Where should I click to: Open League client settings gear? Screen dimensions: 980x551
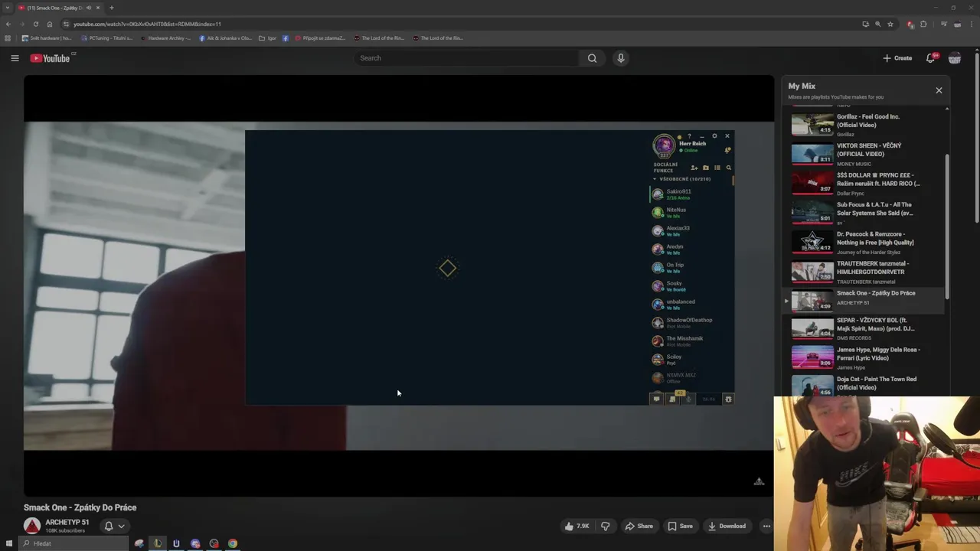(x=714, y=136)
